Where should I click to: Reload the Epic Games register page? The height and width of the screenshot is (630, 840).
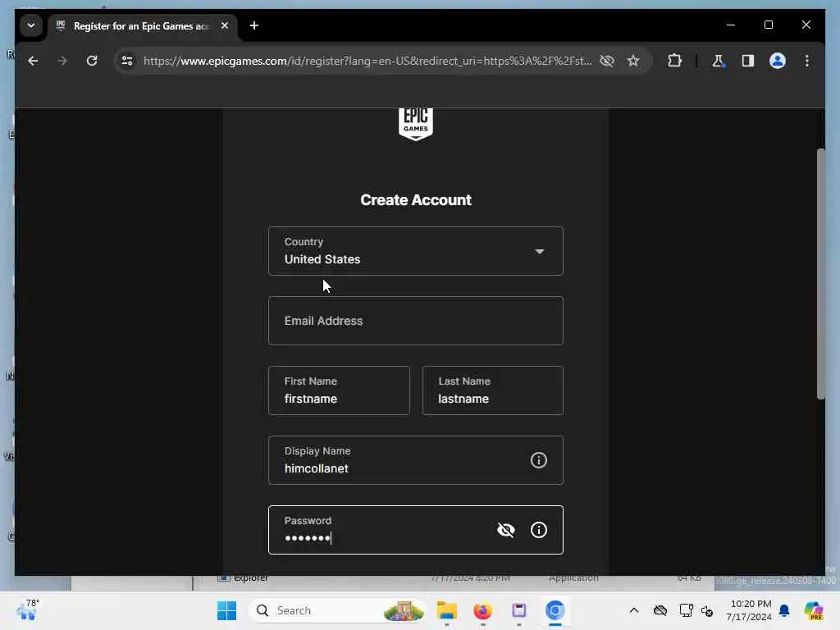pyautogui.click(x=92, y=61)
